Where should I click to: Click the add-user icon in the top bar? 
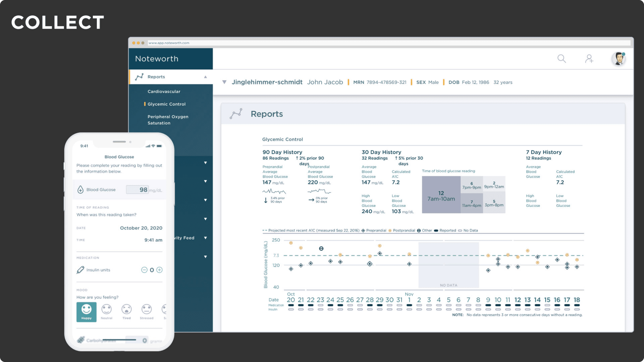pos(590,58)
